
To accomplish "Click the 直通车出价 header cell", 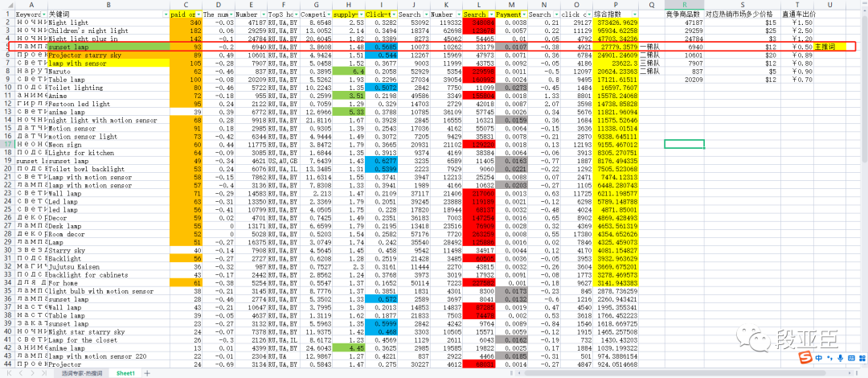I will [x=797, y=14].
